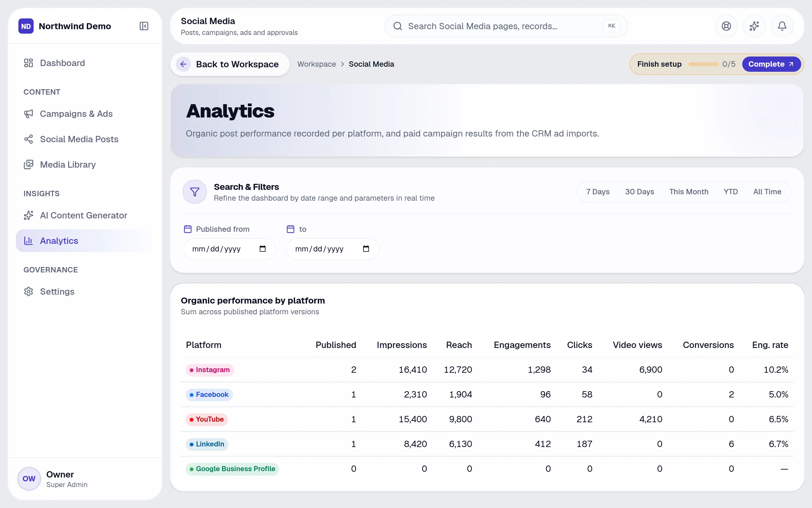Collapse the sidebar panel icon

pyautogui.click(x=144, y=26)
